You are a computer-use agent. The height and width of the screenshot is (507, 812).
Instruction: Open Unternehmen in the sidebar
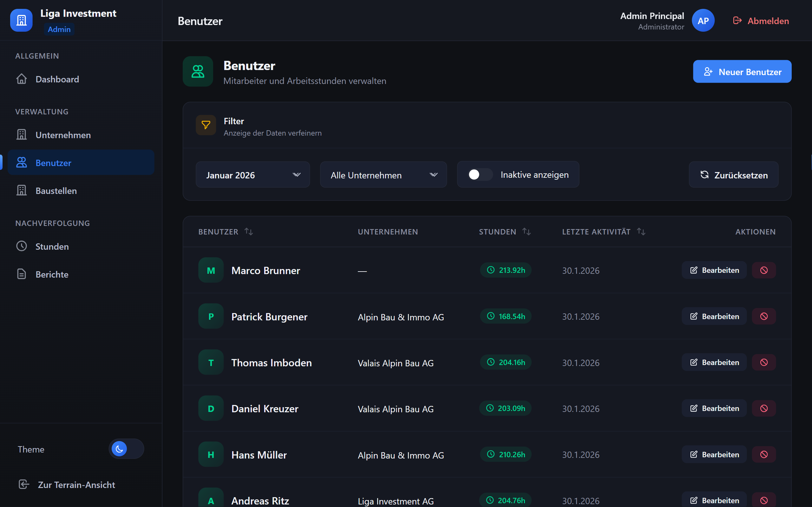pyautogui.click(x=63, y=135)
